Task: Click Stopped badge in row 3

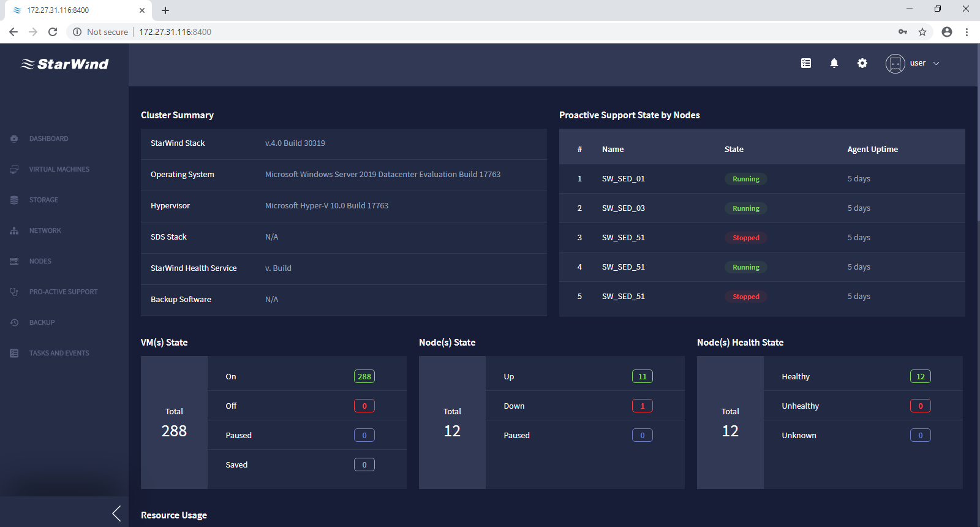Action: (746, 238)
